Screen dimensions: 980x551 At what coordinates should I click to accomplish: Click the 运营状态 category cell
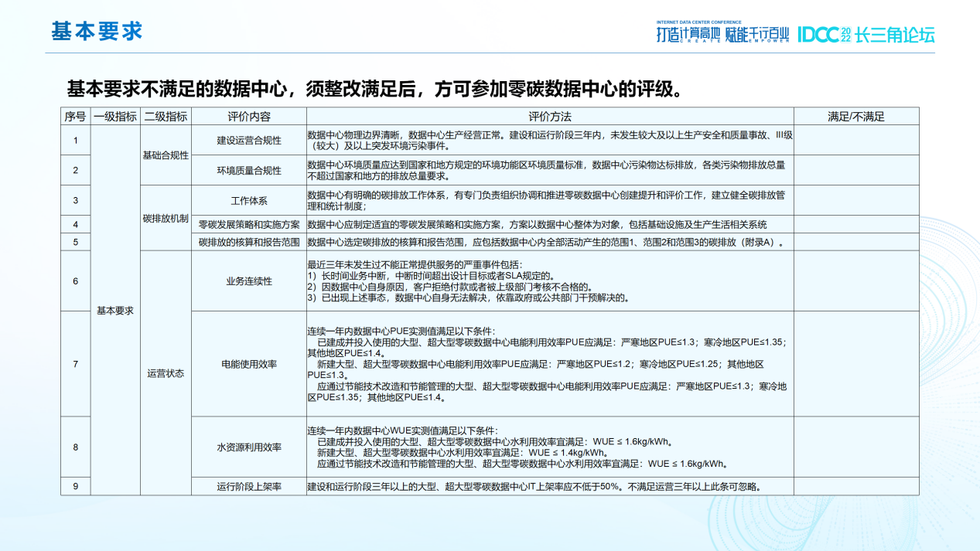pos(166,373)
